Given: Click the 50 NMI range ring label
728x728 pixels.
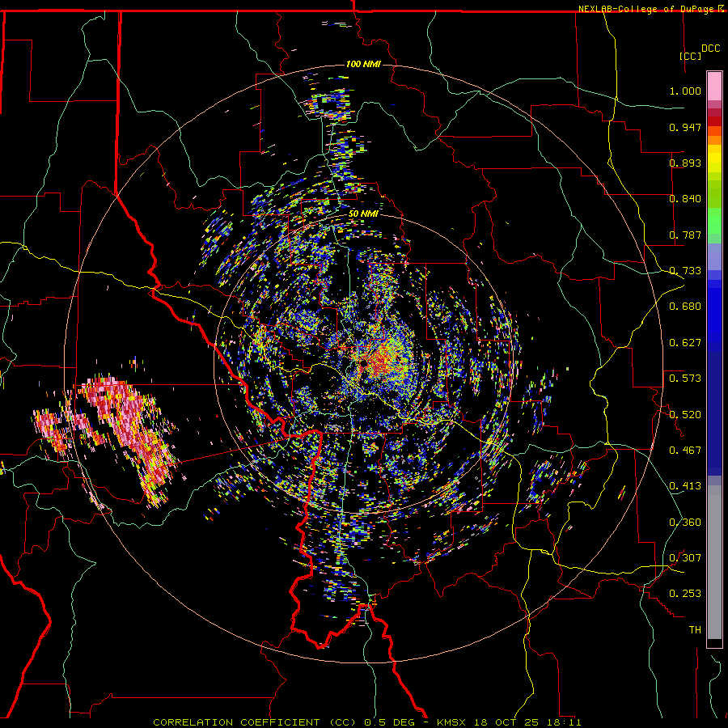Looking at the screenshot, I should pyautogui.click(x=362, y=214).
